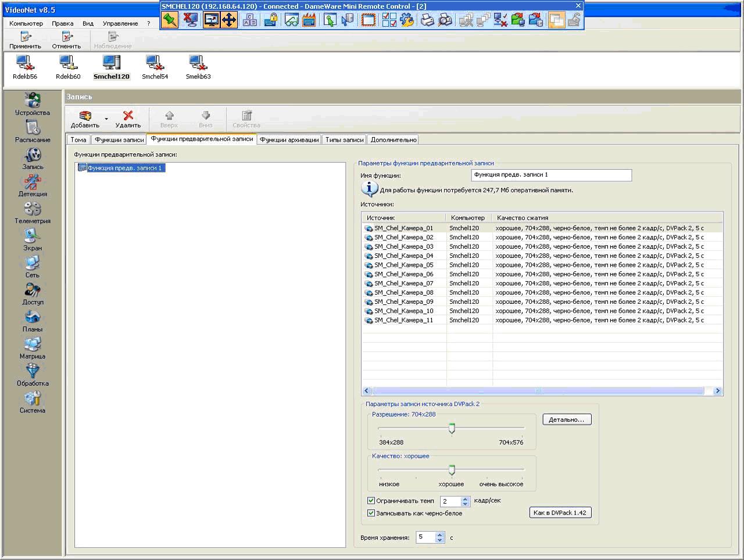Open dropdown arrow next to Добавить

tap(106, 119)
